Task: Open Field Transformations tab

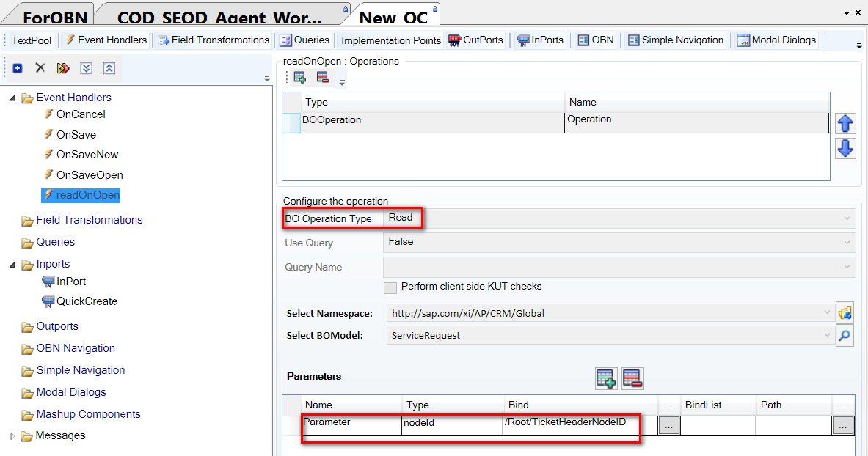Action: click(214, 40)
